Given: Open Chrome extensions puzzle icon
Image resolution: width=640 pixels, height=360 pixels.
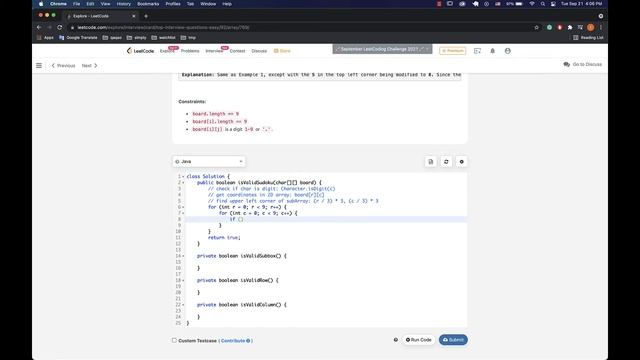Looking at the screenshot, I should coord(570,27).
